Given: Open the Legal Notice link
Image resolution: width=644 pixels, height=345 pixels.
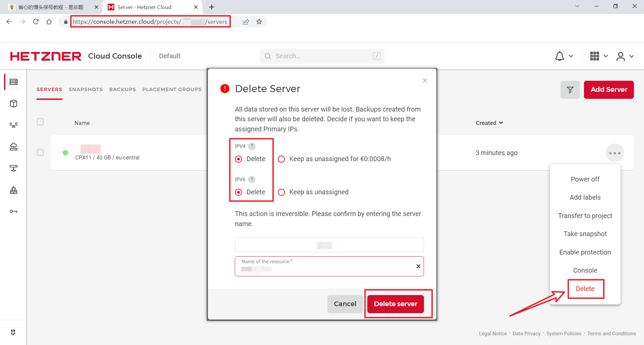Looking at the screenshot, I should [x=493, y=334].
